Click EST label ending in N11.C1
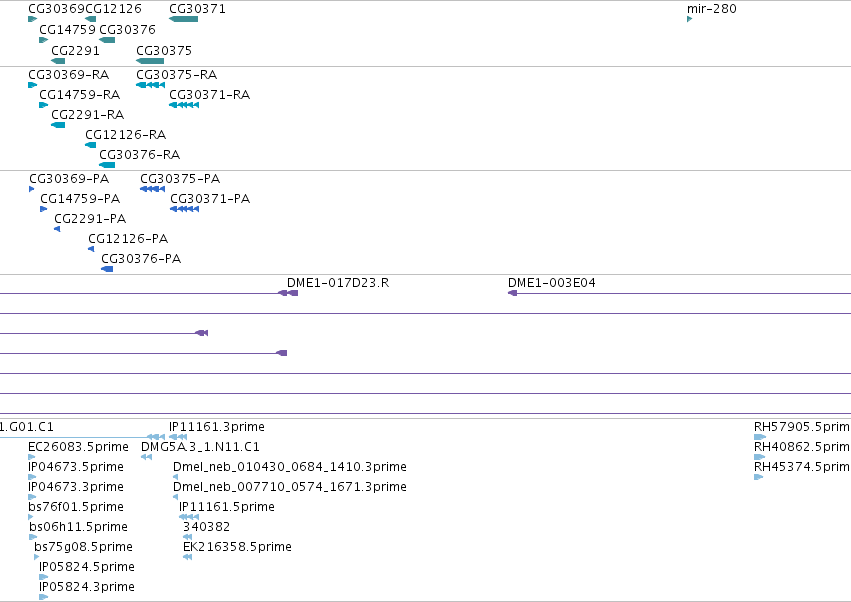Viewport: 851px width, 602px height. coord(200,447)
